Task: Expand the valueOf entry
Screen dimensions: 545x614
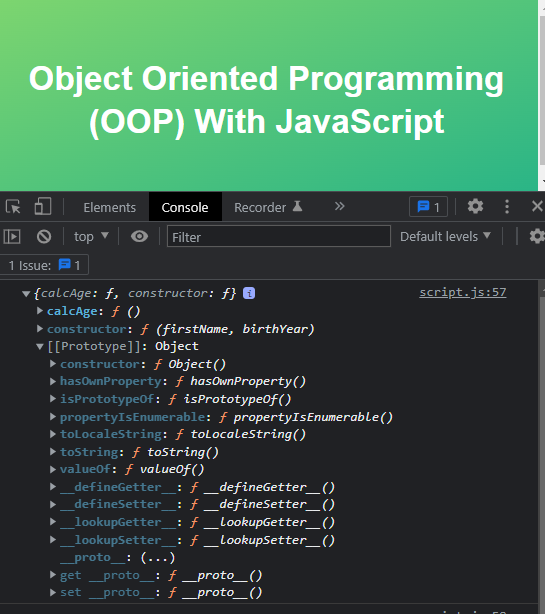Action: pos(52,469)
